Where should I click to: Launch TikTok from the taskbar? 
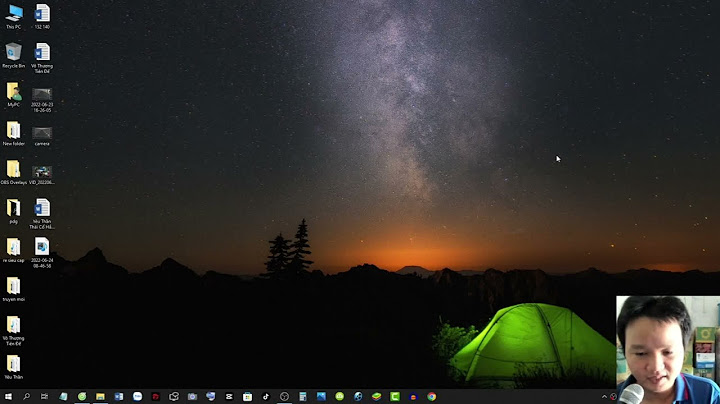266,397
